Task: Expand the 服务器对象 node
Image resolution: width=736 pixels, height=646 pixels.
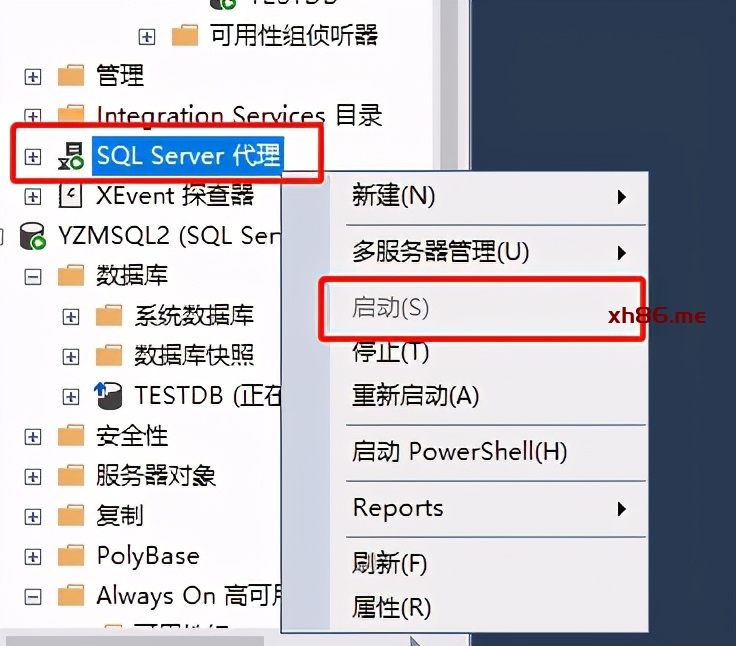Action: (x=32, y=477)
